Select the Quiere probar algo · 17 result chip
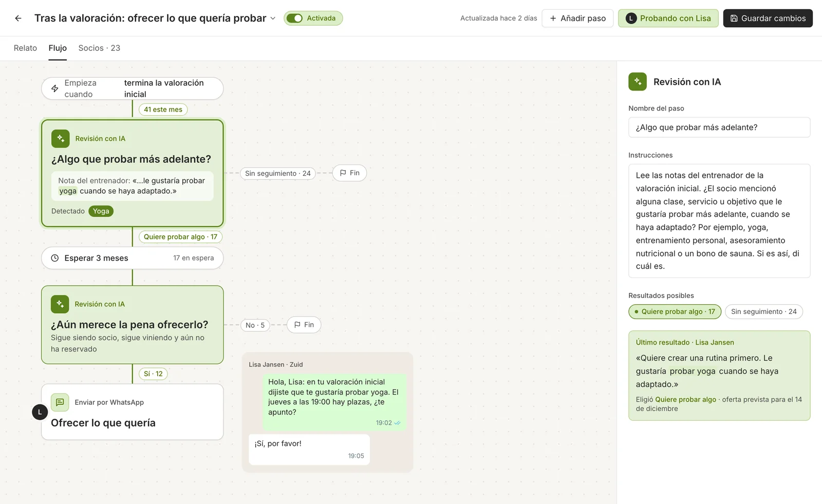The height and width of the screenshot is (504, 822). click(675, 311)
